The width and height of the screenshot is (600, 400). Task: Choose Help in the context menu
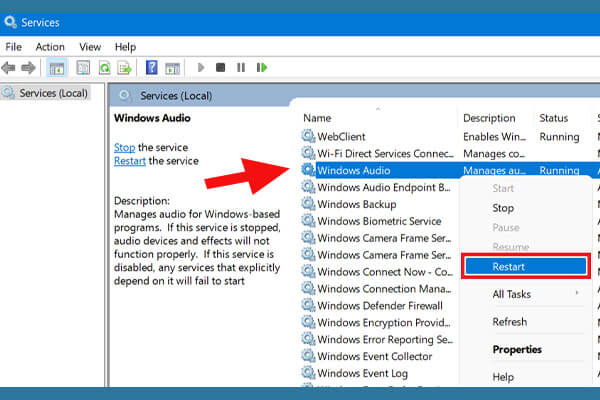503,377
